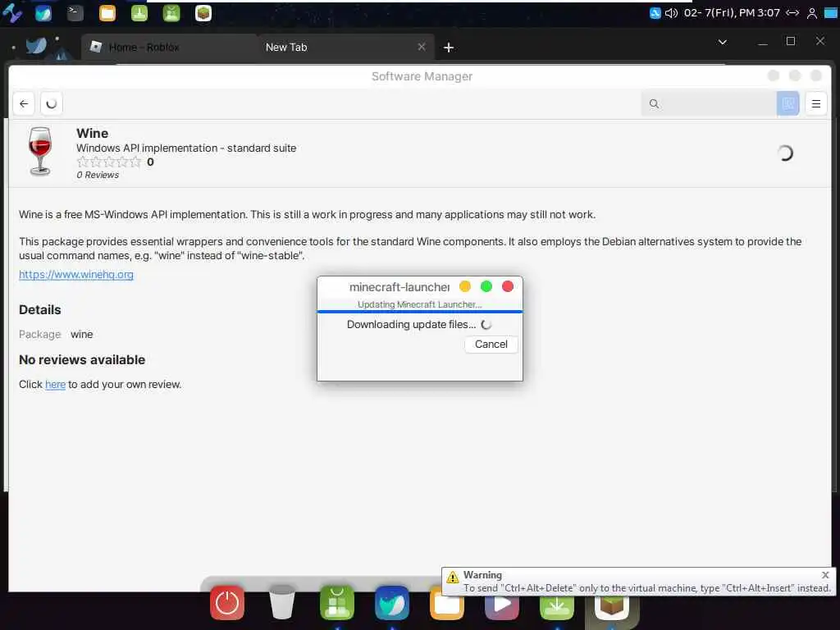Click the yellow warning triangle icon

pos(453,577)
